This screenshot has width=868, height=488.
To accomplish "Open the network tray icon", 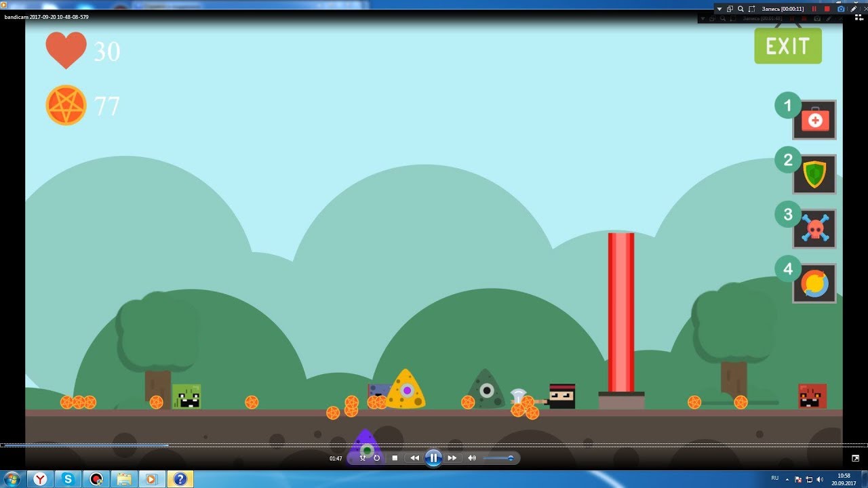I will pyautogui.click(x=808, y=479).
